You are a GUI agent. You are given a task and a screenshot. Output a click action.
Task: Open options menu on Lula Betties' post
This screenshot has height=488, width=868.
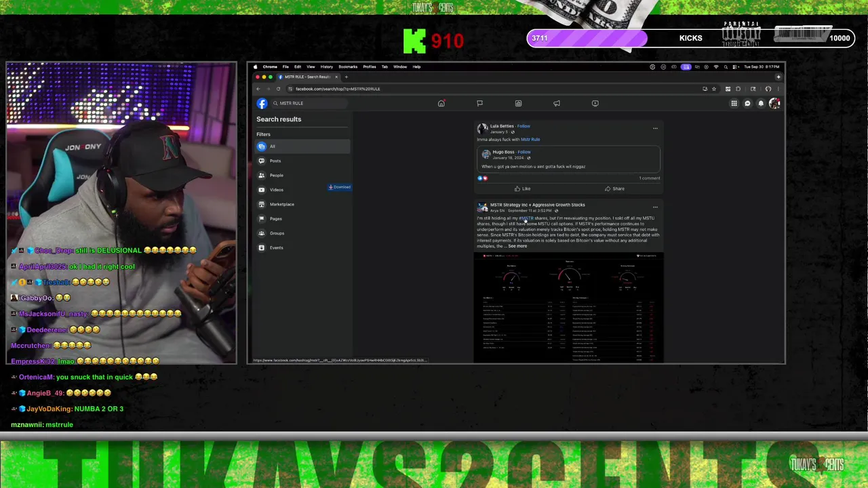pos(655,127)
